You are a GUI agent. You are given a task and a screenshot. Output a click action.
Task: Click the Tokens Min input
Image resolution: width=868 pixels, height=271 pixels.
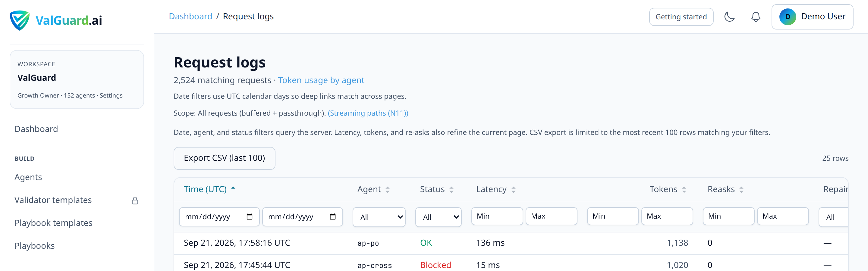[x=613, y=216]
